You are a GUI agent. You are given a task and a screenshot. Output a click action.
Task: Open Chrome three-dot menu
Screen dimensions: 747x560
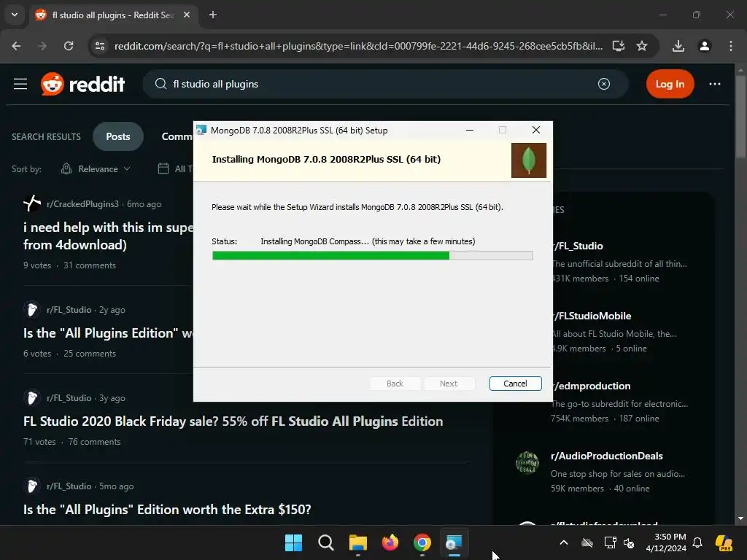731,46
